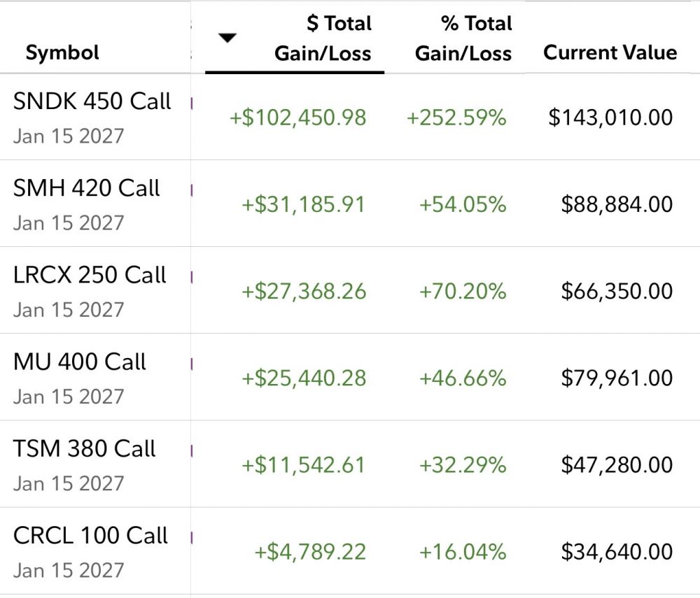
Task: Click the purple marker beside SMH 420 Call
Action: pyautogui.click(x=192, y=190)
